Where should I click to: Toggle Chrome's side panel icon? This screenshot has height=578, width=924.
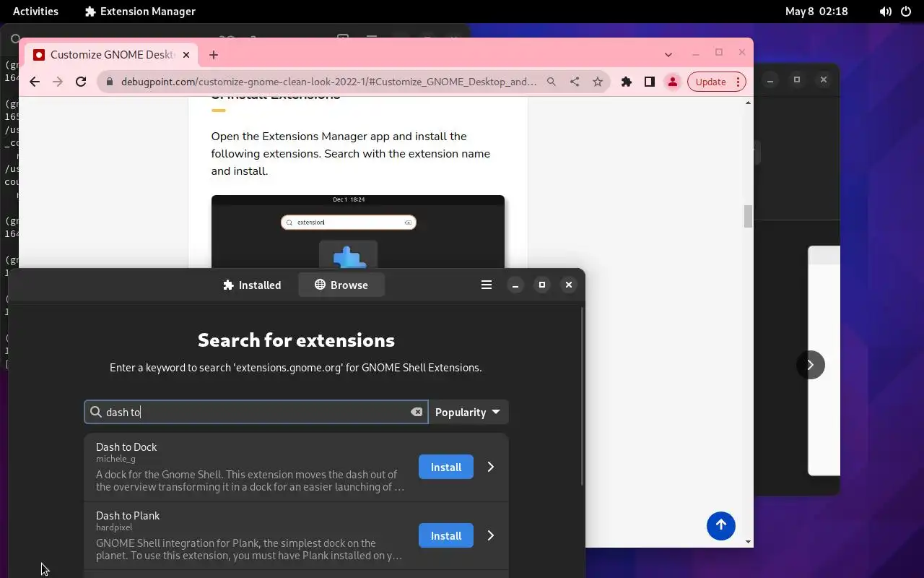650,82
